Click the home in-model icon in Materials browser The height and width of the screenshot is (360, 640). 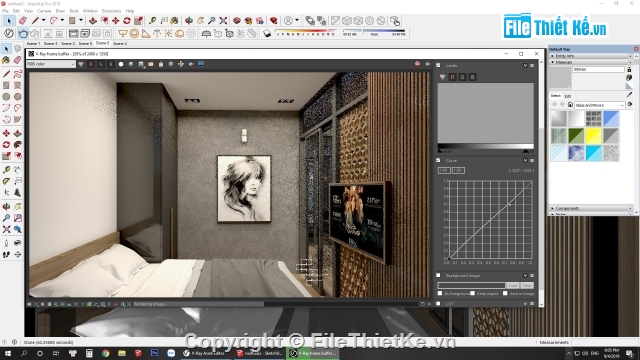point(570,105)
